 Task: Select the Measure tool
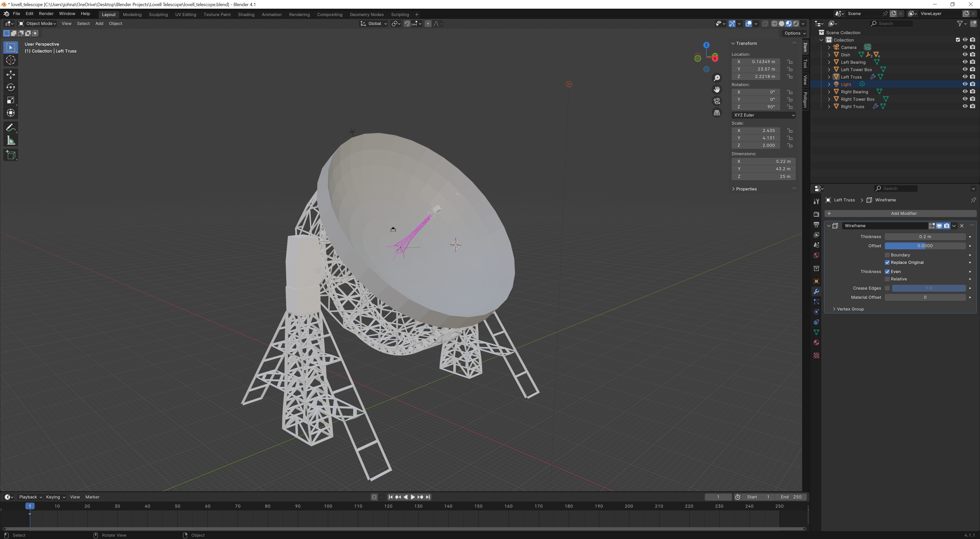[11, 141]
